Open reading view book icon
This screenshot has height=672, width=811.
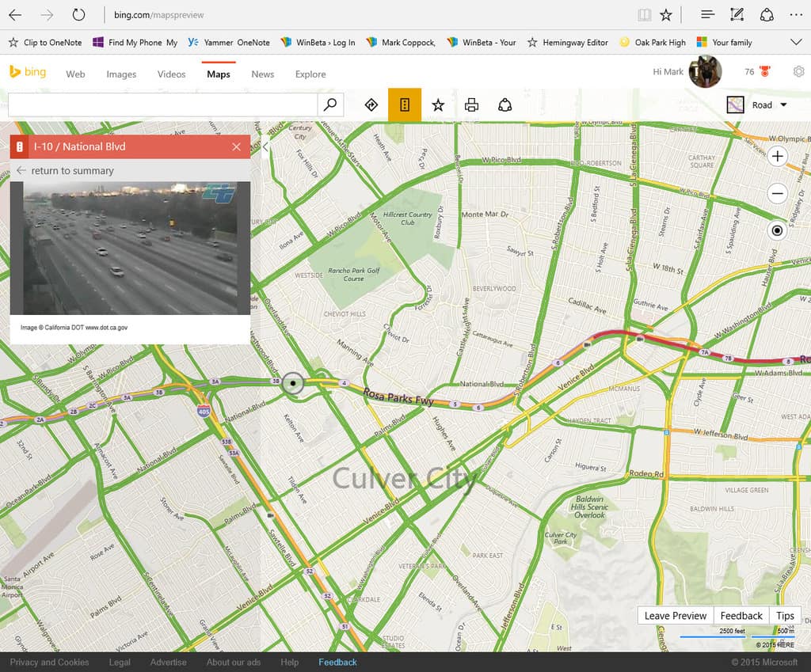pos(645,15)
